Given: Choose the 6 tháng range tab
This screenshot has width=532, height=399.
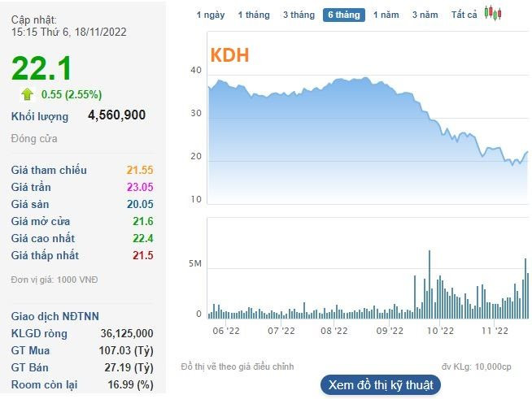Looking at the screenshot, I should click(343, 15).
